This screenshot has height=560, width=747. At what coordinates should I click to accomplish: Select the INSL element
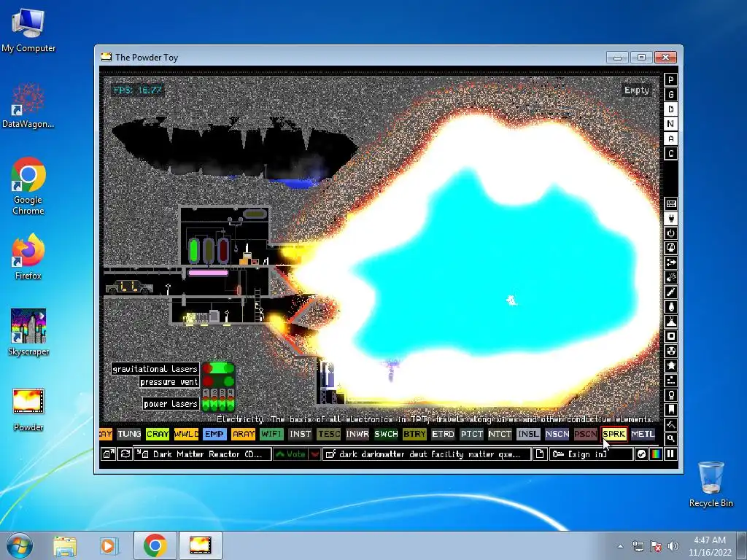click(x=528, y=435)
